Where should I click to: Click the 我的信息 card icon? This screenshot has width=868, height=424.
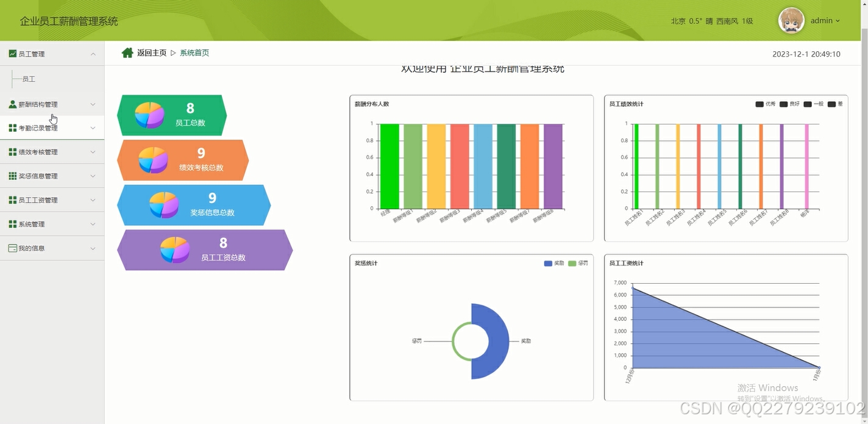[x=12, y=248]
